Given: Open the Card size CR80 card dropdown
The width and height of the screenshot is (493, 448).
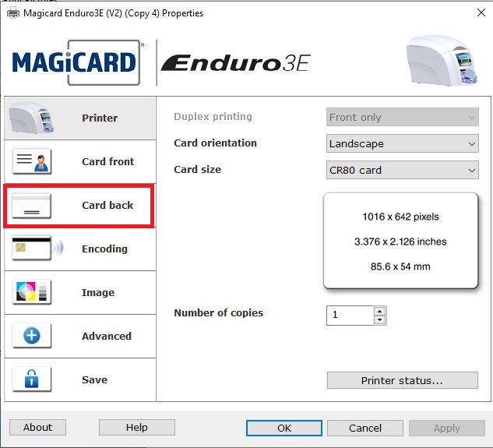Looking at the screenshot, I should click(403, 170).
